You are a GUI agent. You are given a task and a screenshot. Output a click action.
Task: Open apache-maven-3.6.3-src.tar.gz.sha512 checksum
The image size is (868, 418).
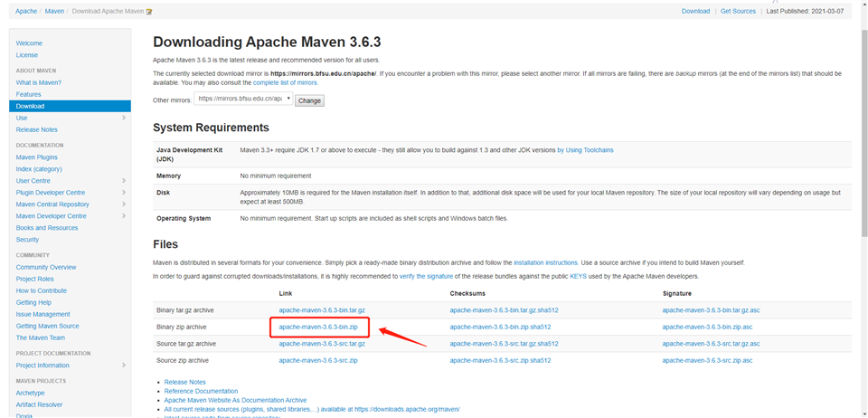(x=504, y=344)
